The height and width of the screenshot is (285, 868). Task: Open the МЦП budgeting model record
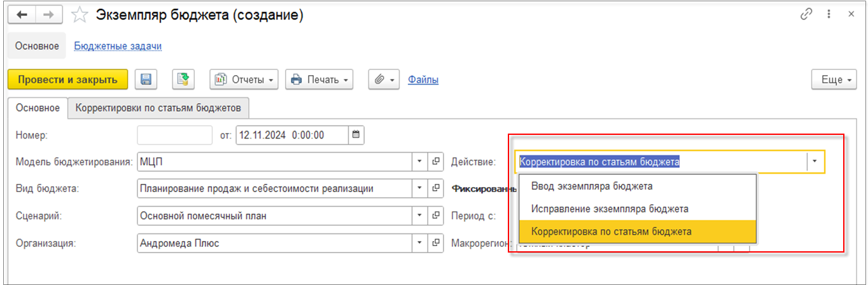point(436,162)
